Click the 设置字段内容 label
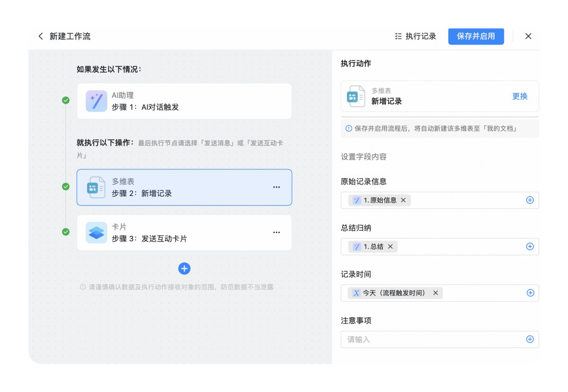Screen dimensions: 568x392 coord(364,157)
